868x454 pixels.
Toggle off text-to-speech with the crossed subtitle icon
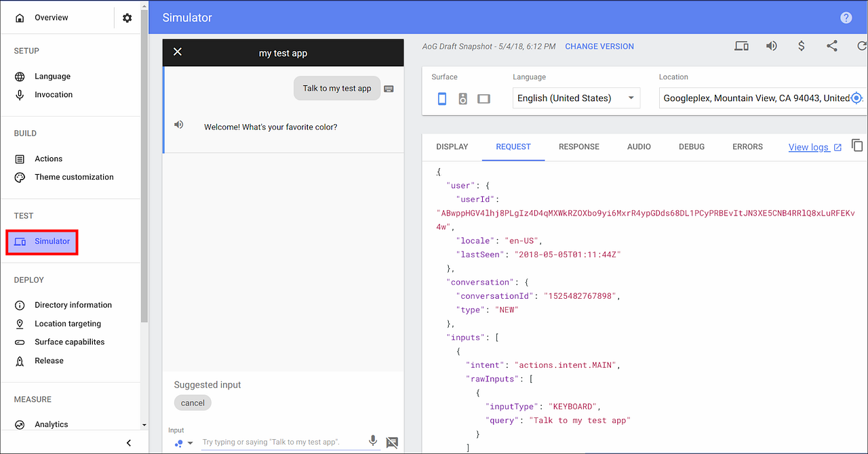click(x=392, y=442)
